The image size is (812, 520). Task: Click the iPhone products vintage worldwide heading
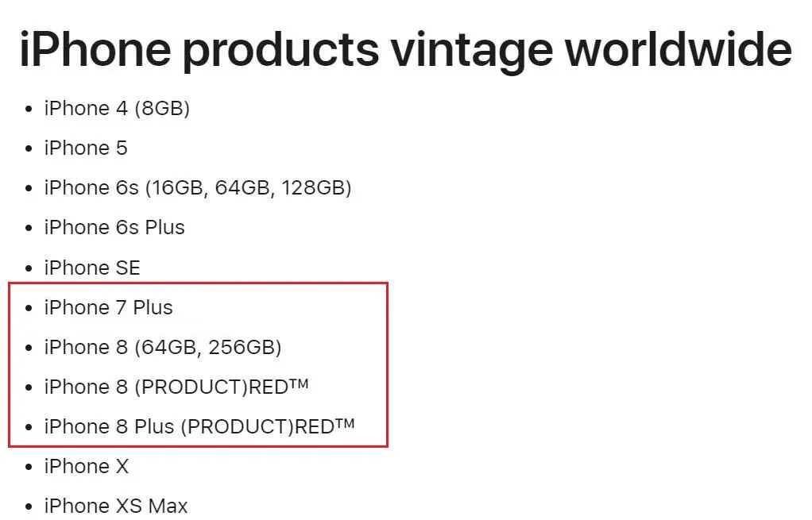[405, 50]
